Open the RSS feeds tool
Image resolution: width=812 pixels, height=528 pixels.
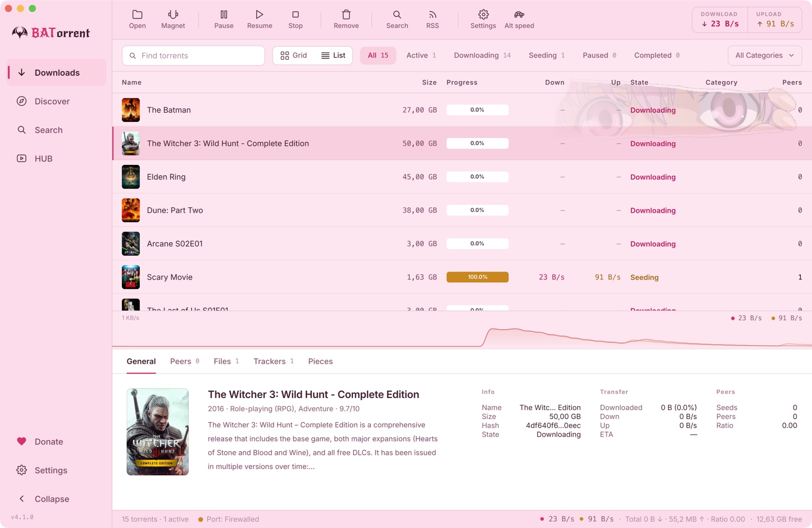(432, 19)
